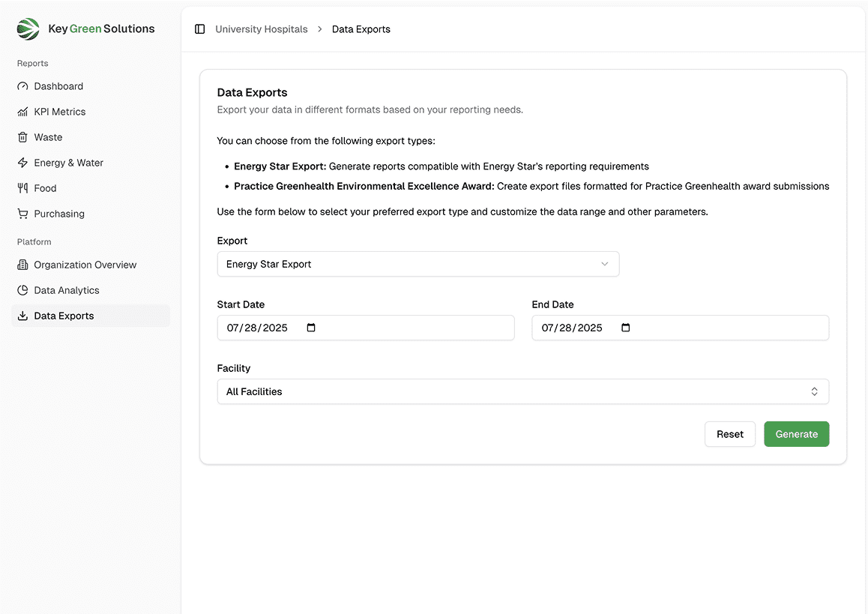Navigate to University Hospitals breadcrumb

(x=261, y=29)
